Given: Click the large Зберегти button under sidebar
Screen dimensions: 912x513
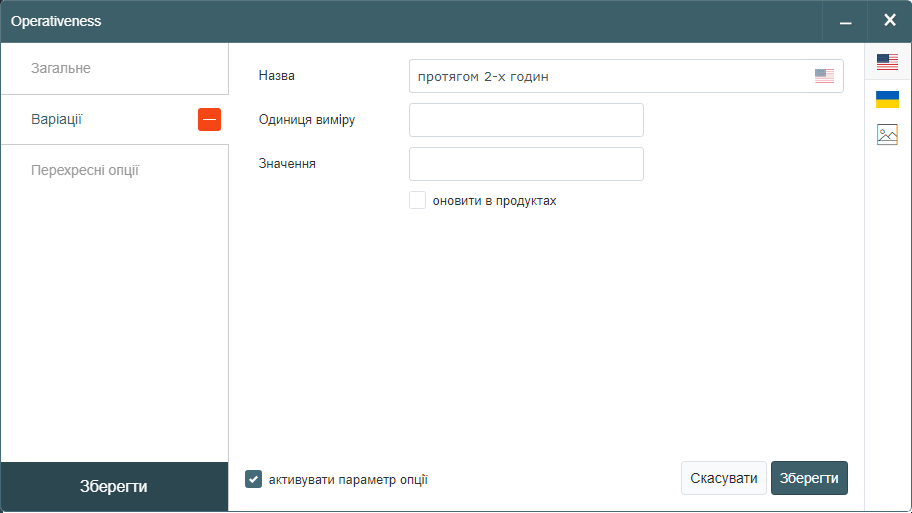Looking at the screenshot, I should coord(114,486).
